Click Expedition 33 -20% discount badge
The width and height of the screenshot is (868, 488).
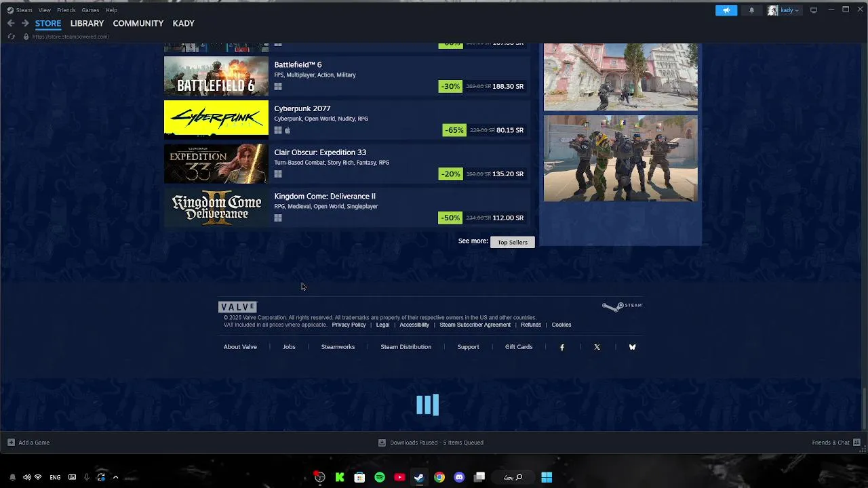pos(450,174)
